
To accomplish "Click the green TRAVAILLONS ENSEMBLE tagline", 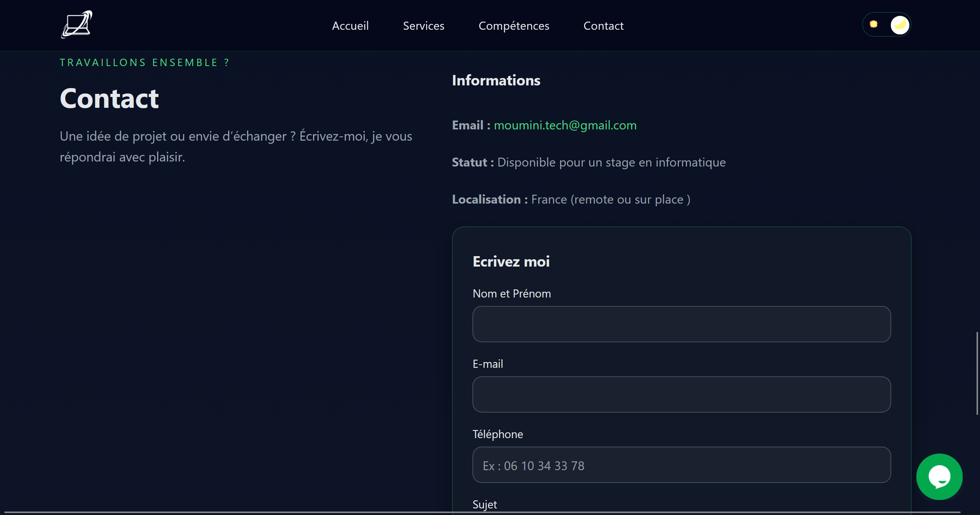I will pos(145,63).
